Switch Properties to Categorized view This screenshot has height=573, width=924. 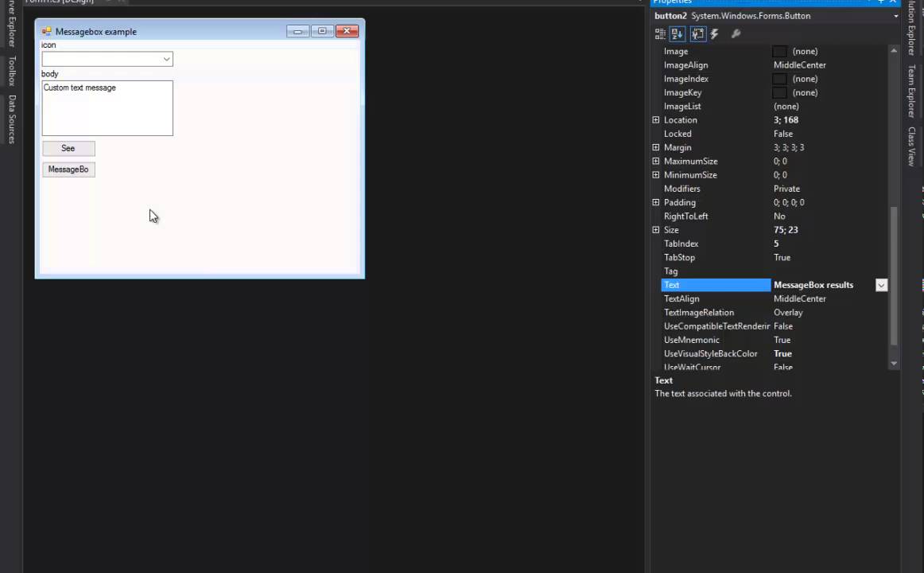pyautogui.click(x=660, y=34)
